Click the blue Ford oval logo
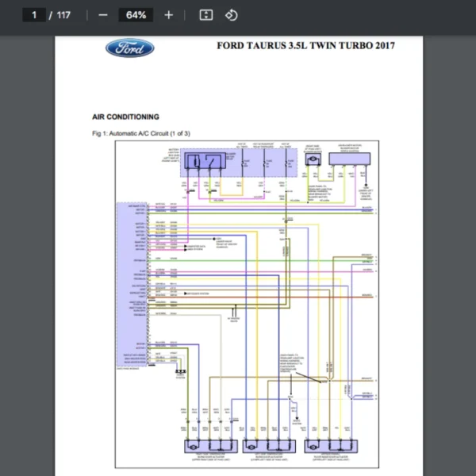 click(x=130, y=48)
